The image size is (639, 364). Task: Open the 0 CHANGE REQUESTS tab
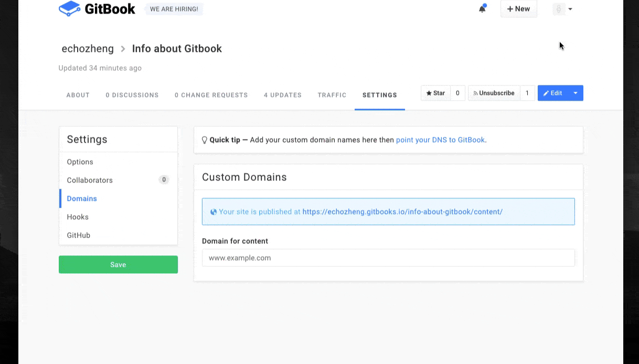[x=211, y=95]
